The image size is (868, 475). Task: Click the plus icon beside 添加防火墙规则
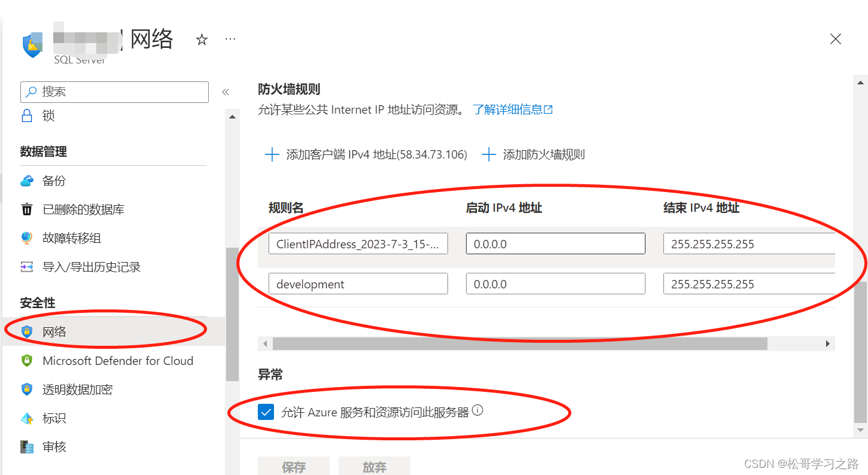[489, 155]
